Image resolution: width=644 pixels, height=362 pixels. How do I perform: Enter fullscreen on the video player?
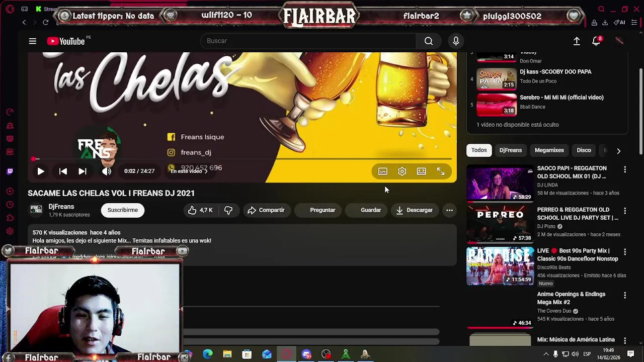coord(440,171)
